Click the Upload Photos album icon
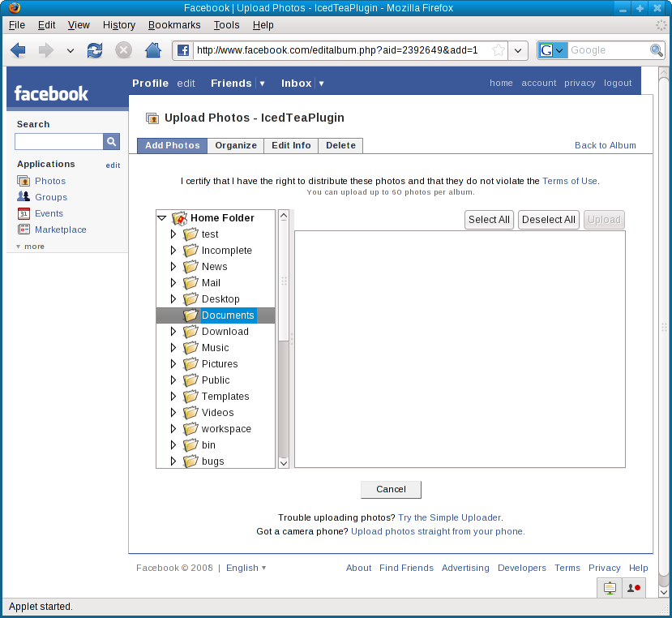 tap(152, 118)
